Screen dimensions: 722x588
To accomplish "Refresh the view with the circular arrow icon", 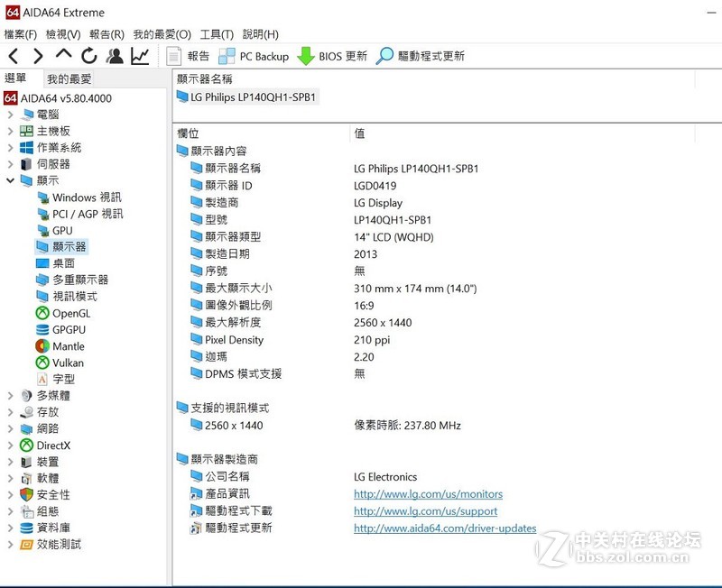I will pyautogui.click(x=88, y=56).
